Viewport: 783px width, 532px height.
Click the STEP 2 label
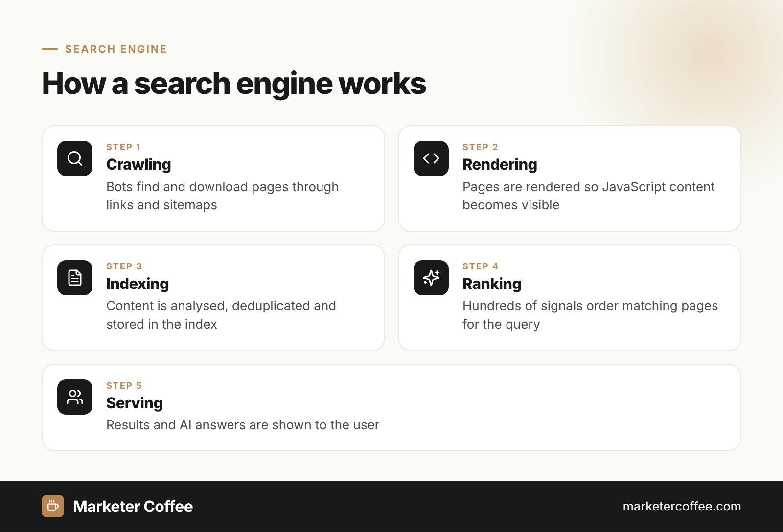tap(480, 147)
